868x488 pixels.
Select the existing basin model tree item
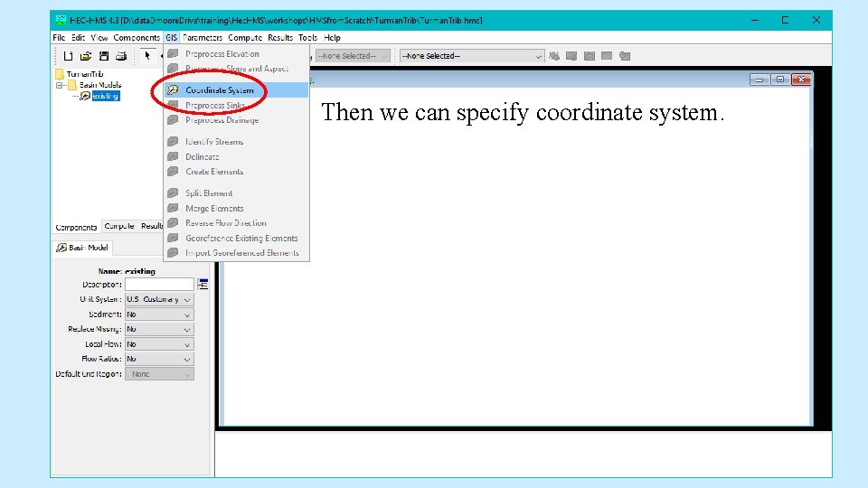[106, 96]
